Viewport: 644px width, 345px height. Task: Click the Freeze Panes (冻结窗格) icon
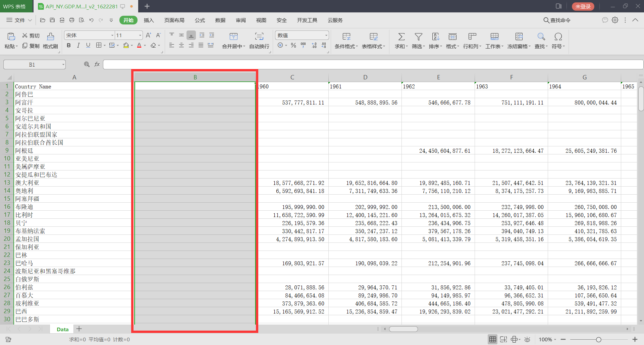(x=519, y=37)
